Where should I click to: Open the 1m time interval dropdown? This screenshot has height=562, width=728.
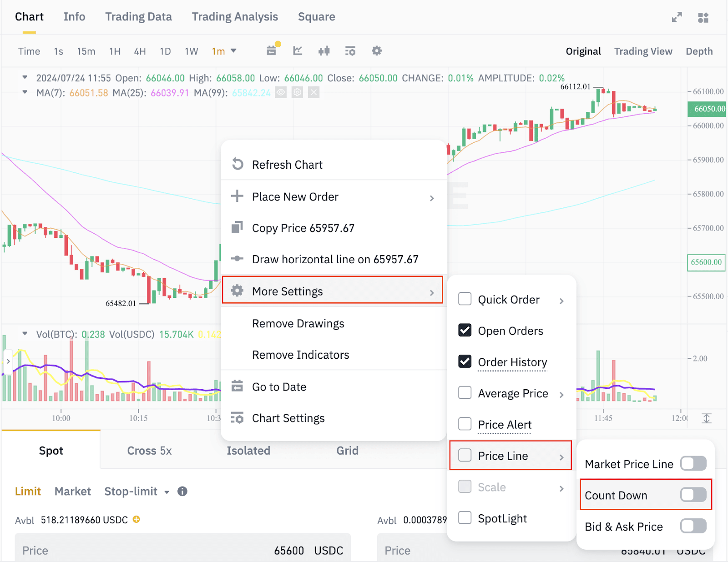click(224, 51)
